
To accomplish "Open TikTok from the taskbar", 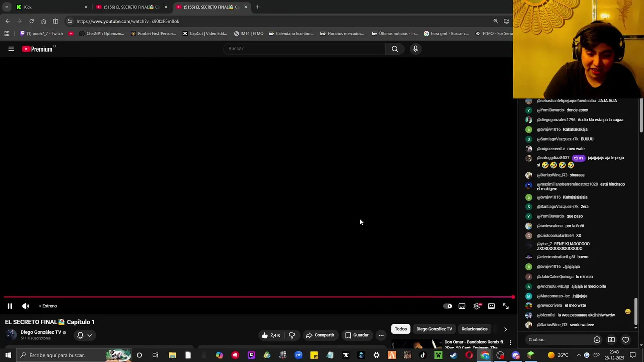I will point(423,355).
